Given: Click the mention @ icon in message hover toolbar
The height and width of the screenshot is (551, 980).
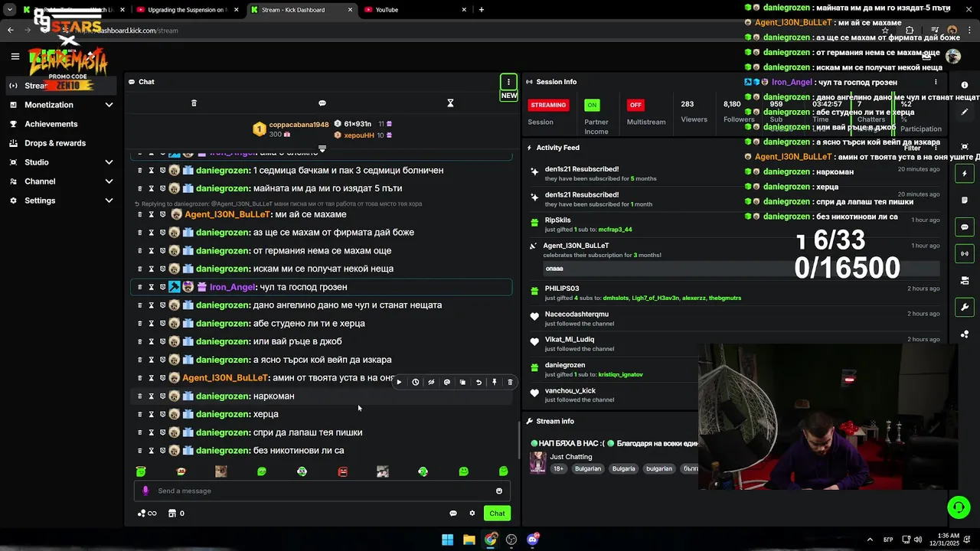Looking at the screenshot, I should pyautogui.click(x=447, y=382).
